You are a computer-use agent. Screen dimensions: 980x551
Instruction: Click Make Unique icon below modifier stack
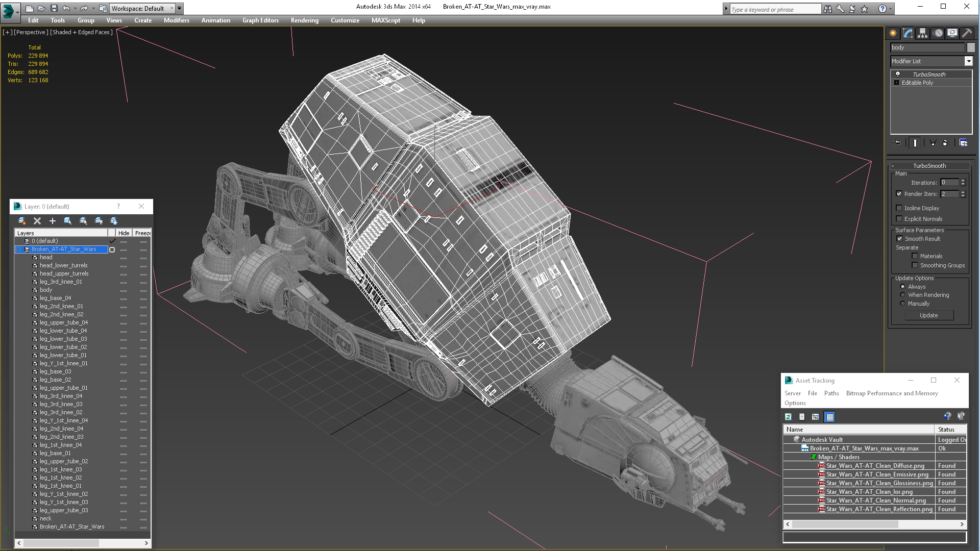click(933, 143)
